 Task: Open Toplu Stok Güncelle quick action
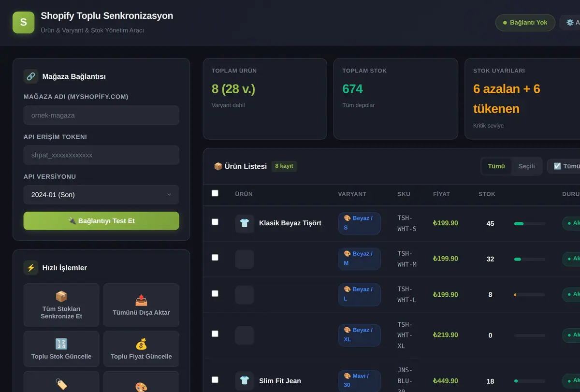[61, 349]
